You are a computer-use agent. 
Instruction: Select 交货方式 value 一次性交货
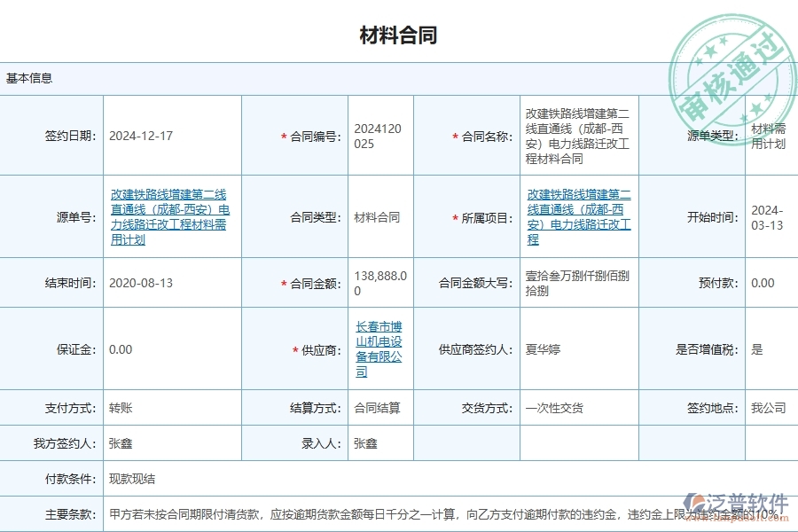pyautogui.click(x=559, y=408)
